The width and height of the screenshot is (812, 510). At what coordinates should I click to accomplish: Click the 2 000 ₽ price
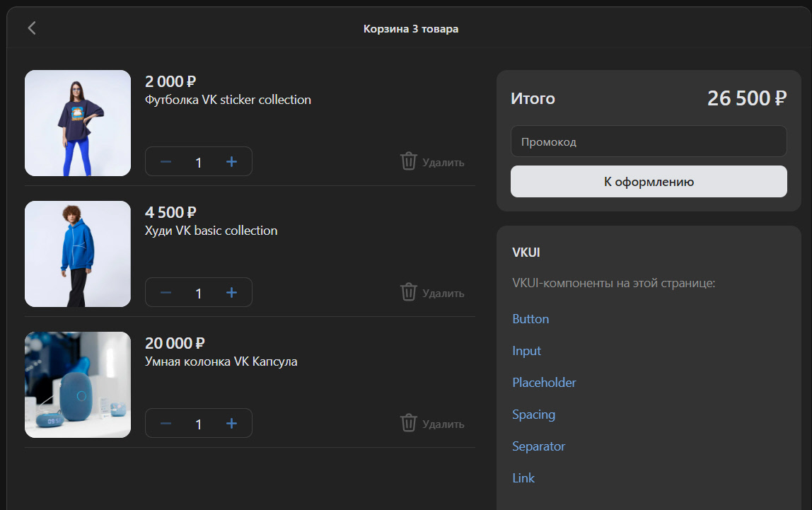pyautogui.click(x=170, y=81)
